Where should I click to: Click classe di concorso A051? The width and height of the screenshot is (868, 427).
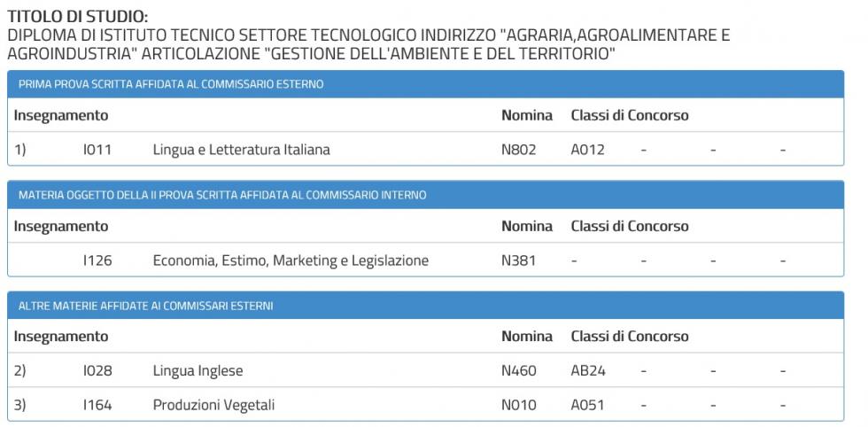(x=587, y=405)
